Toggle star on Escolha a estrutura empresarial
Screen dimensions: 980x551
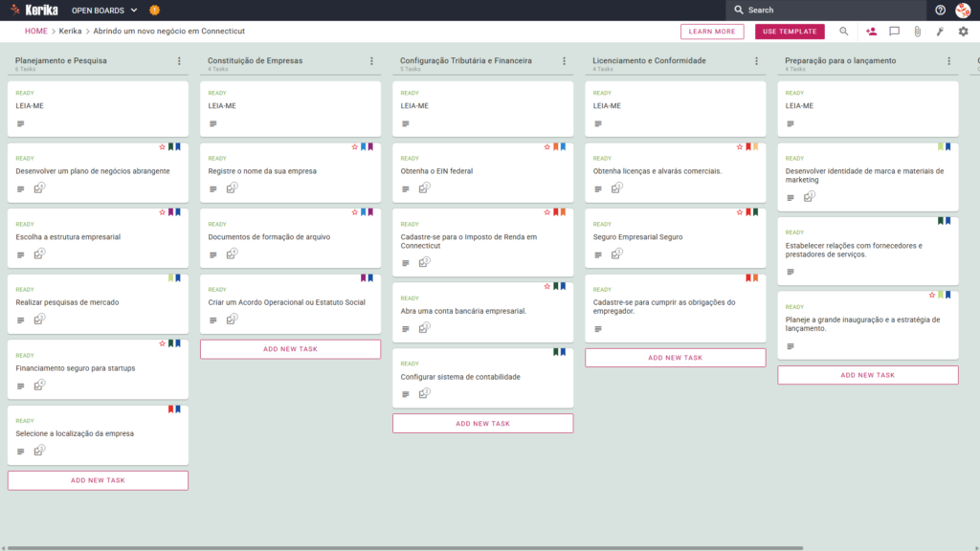[162, 212]
